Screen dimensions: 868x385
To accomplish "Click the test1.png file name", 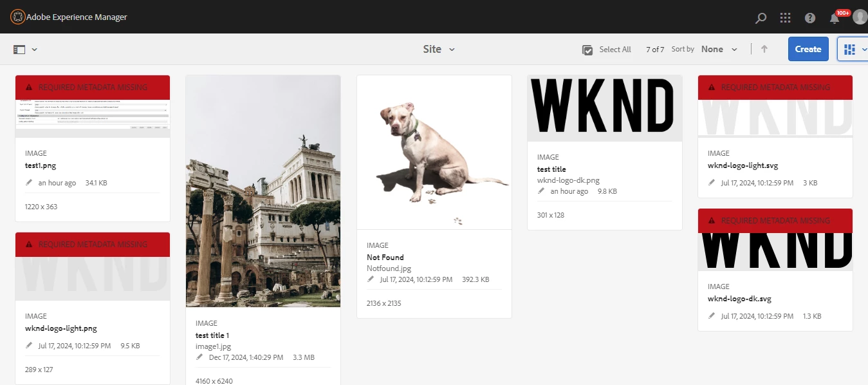I will (41, 165).
